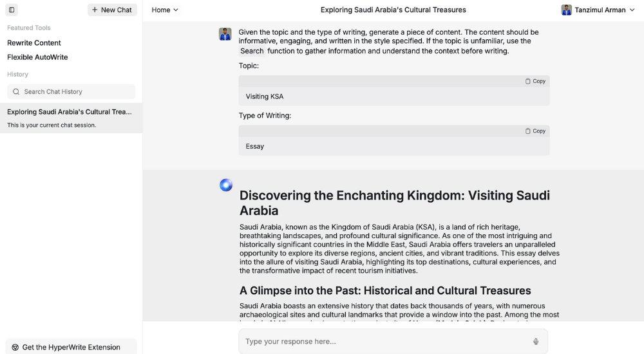The image size is (644, 354).
Task: Open Rewrite Content tool
Action: (34, 42)
